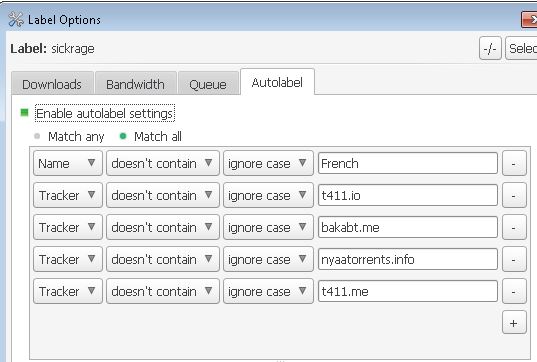This screenshot has width=537, height=362.
Task: Open ignore case dropdown in nyaatorrents.info row
Action: coord(268,259)
